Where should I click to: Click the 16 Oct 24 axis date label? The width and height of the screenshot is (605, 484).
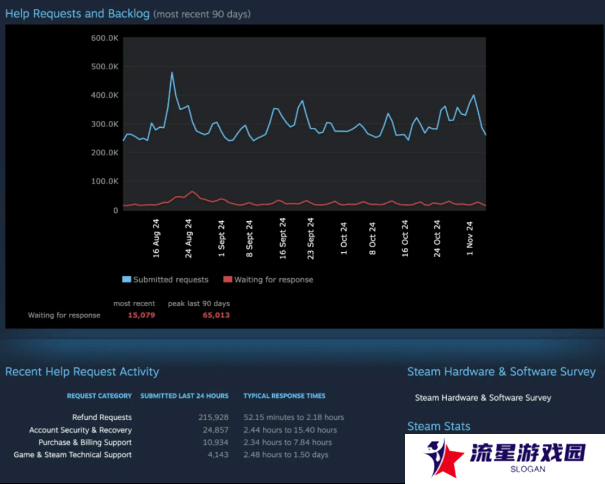pyautogui.click(x=405, y=239)
